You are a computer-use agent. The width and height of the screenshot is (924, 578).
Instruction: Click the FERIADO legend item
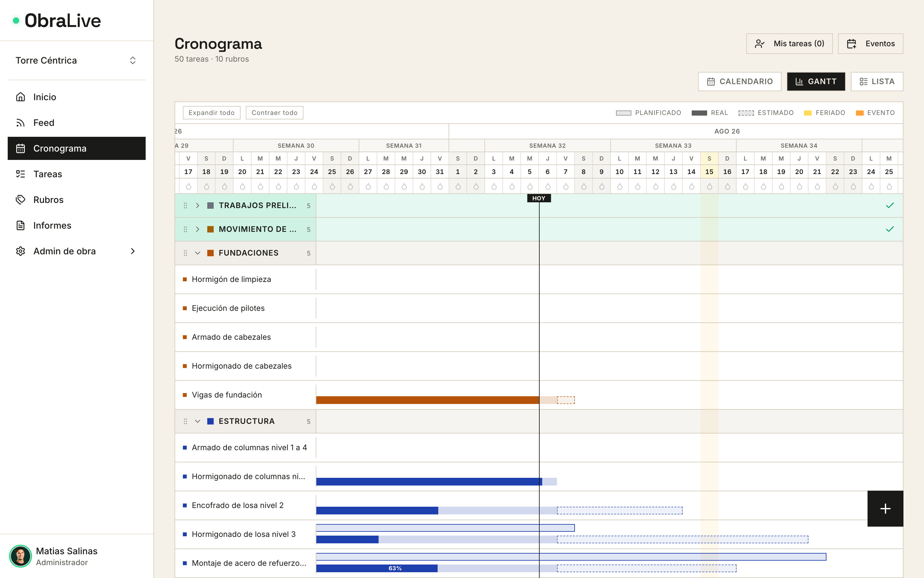coord(825,113)
